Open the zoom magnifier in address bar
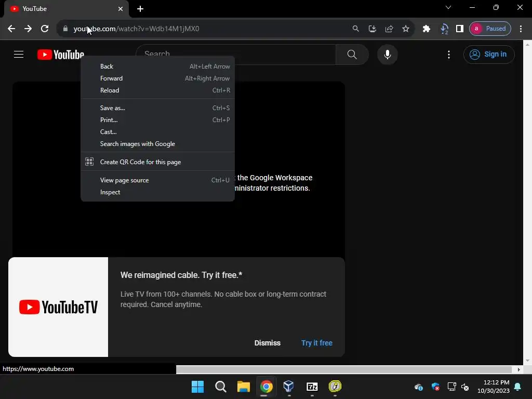Viewport: 532px width, 399px height. tap(355, 29)
